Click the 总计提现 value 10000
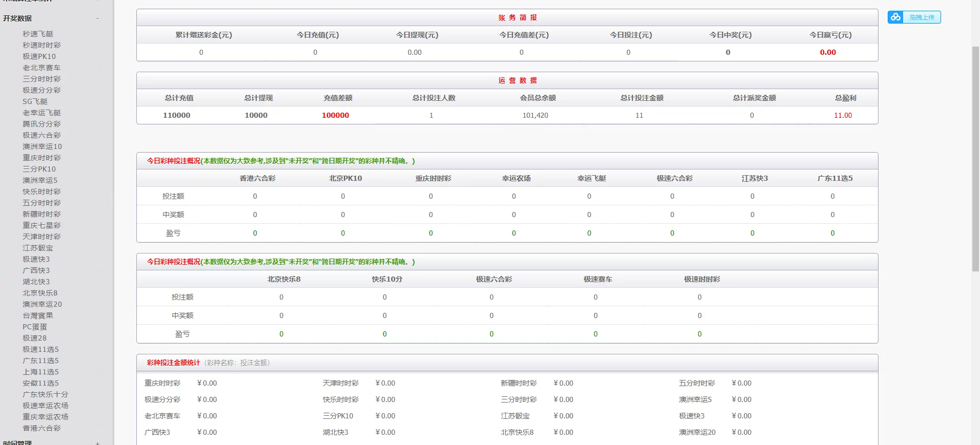The width and height of the screenshot is (980, 445). pos(256,115)
